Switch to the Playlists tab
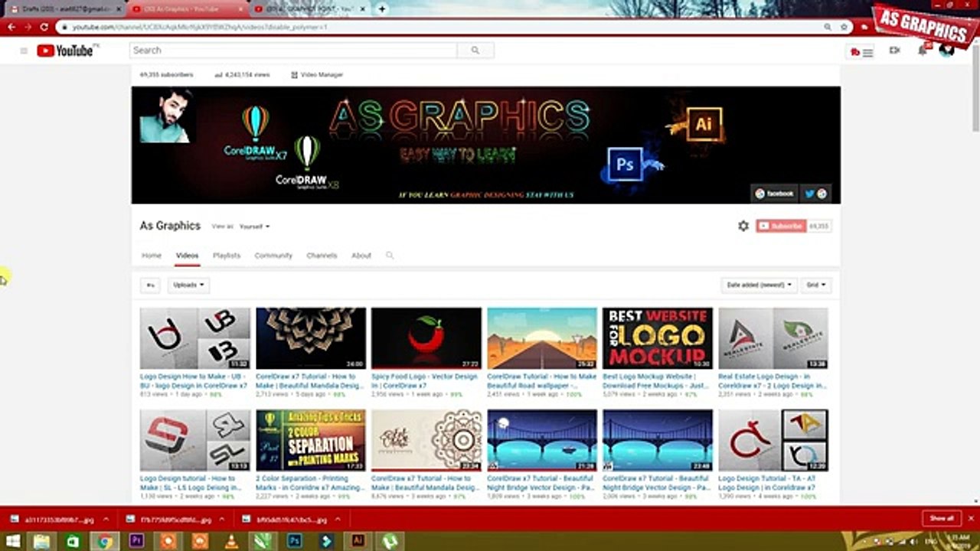The width and height of the screenshot is (980, 551). pos(227,256)
